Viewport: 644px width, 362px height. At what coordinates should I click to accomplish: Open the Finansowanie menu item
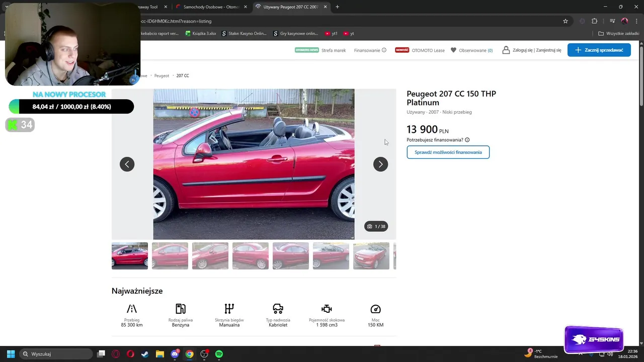point(367,50)
